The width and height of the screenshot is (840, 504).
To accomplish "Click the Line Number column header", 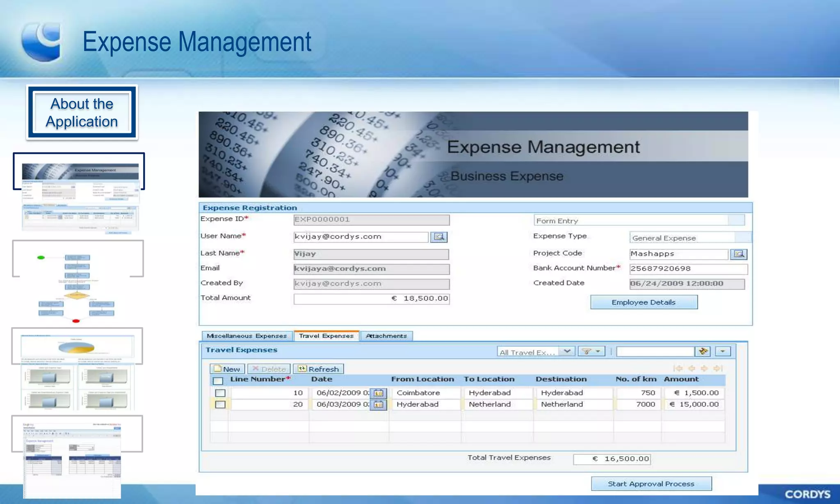I will pyautogui.click(x=260, y=379).
